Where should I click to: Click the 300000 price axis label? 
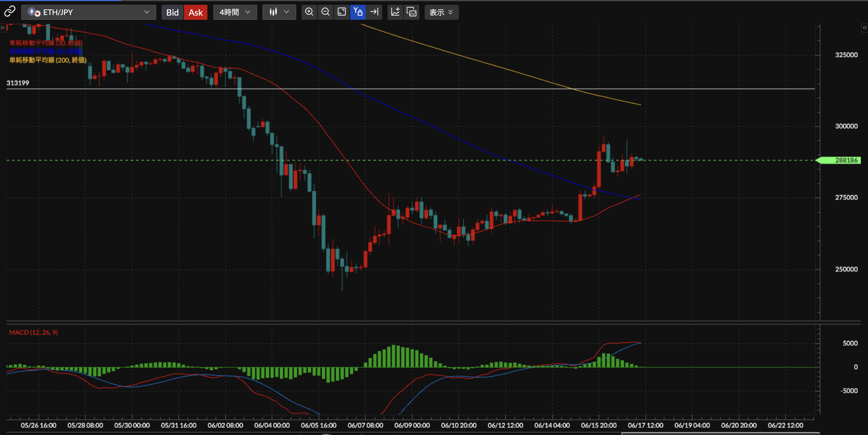point(846,126)
